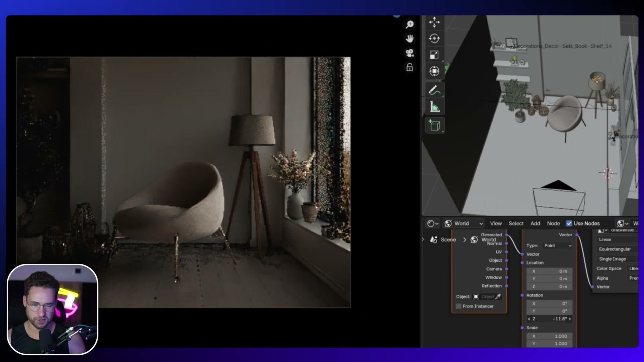Open the View menu in the node editor
644x362 pixels.
[x=496, y=224]
